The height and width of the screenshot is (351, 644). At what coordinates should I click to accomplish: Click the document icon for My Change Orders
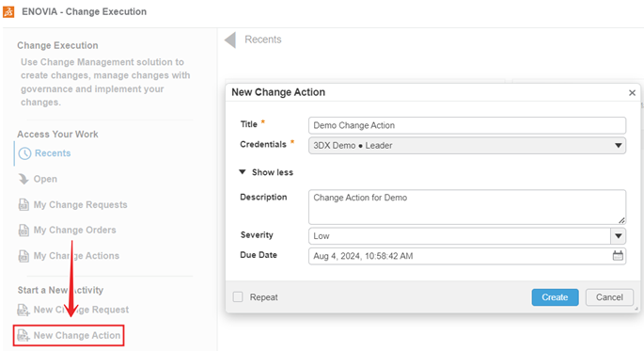click(x=24, y=231)
